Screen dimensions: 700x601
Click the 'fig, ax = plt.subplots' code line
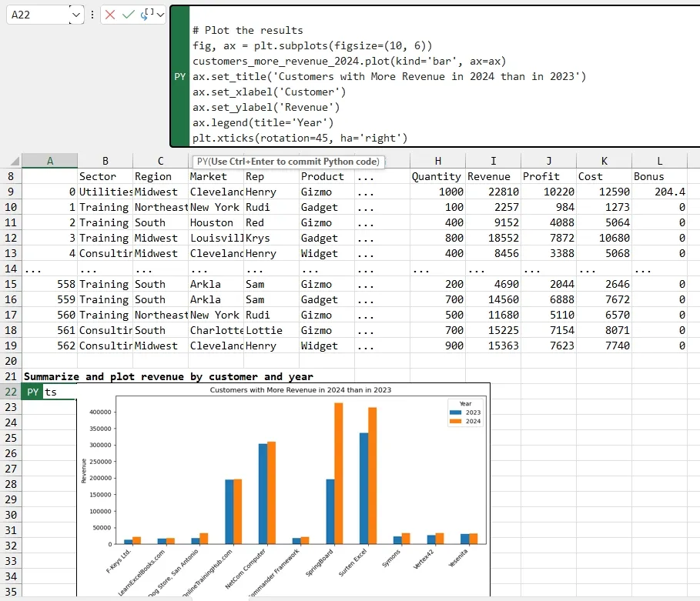(312, 46)
